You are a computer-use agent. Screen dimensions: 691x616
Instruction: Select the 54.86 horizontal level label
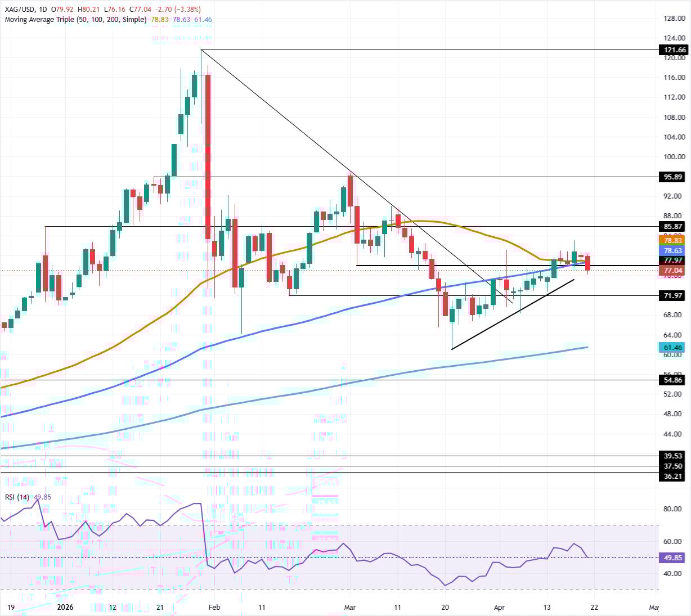coord(673,380)
